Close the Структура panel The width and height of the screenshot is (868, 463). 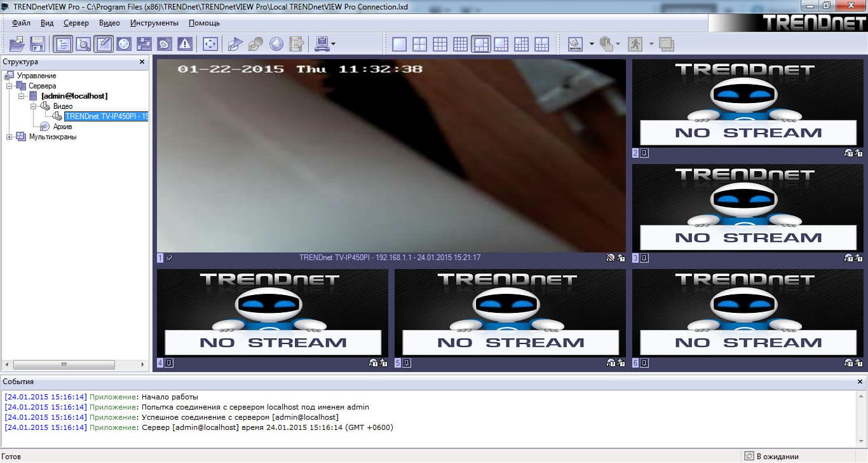tap(142, 62)
